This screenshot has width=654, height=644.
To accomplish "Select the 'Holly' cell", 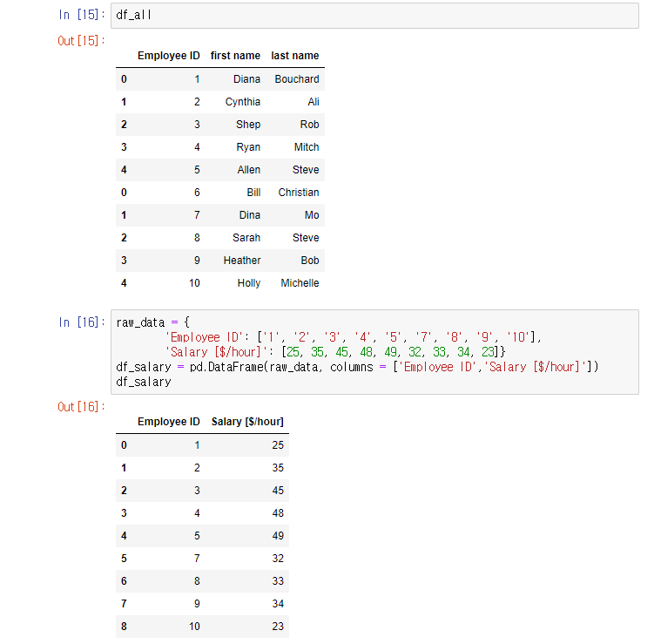I will point(249,283).
